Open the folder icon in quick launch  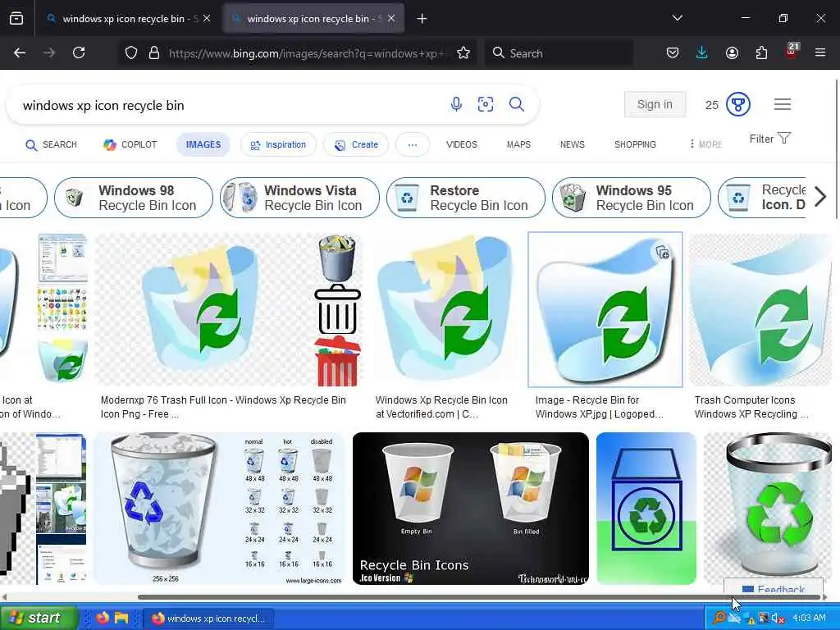coord(121,618)
